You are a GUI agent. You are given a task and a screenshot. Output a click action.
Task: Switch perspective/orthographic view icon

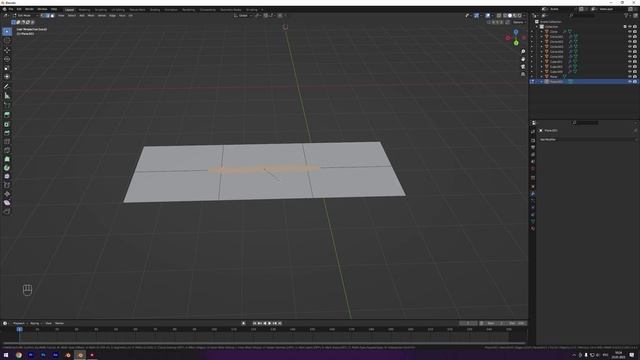pos(523,74)
